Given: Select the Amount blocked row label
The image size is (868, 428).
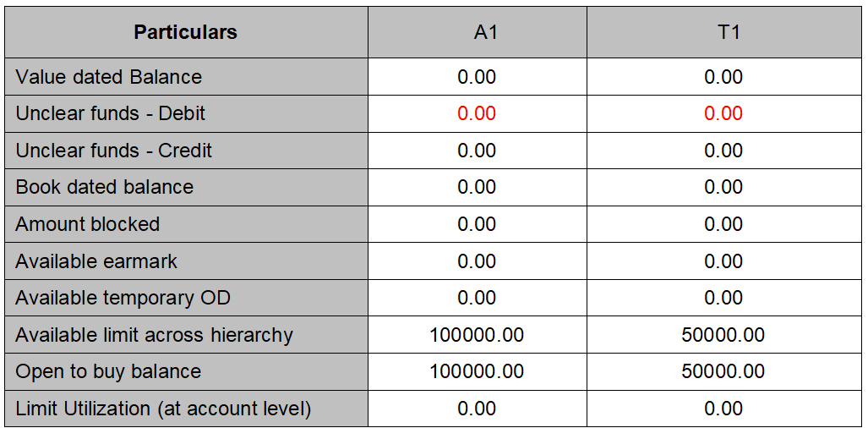Looking at the screenshot, I should tap(88, 224).
